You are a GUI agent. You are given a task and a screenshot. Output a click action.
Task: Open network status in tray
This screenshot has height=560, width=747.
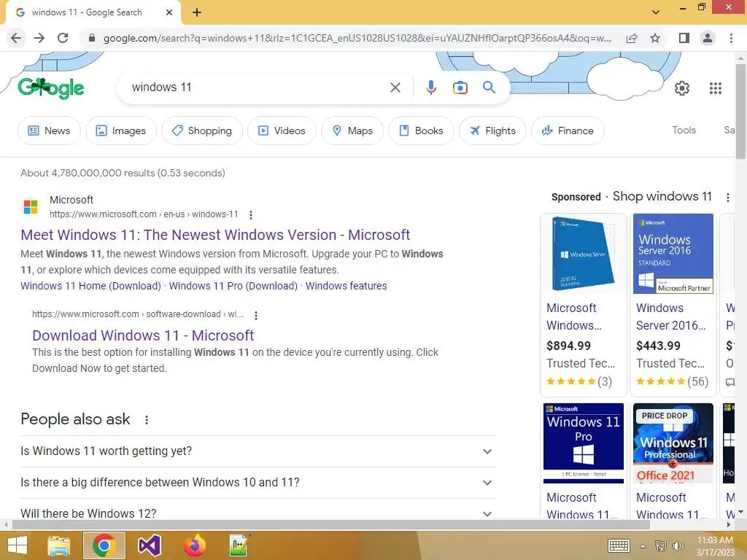click(661, 546)
